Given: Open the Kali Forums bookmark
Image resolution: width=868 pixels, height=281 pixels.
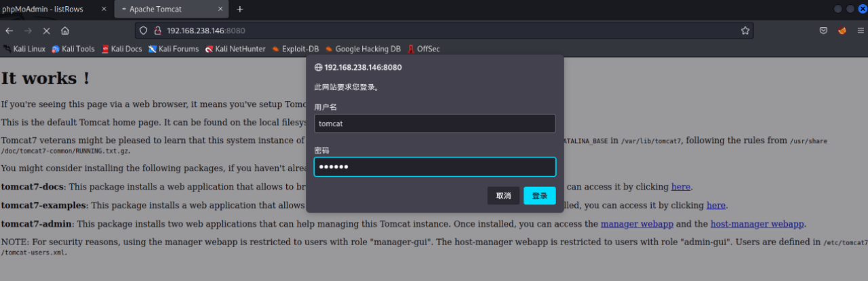Looking at the screenshot, I should click(x=174, y=49).
